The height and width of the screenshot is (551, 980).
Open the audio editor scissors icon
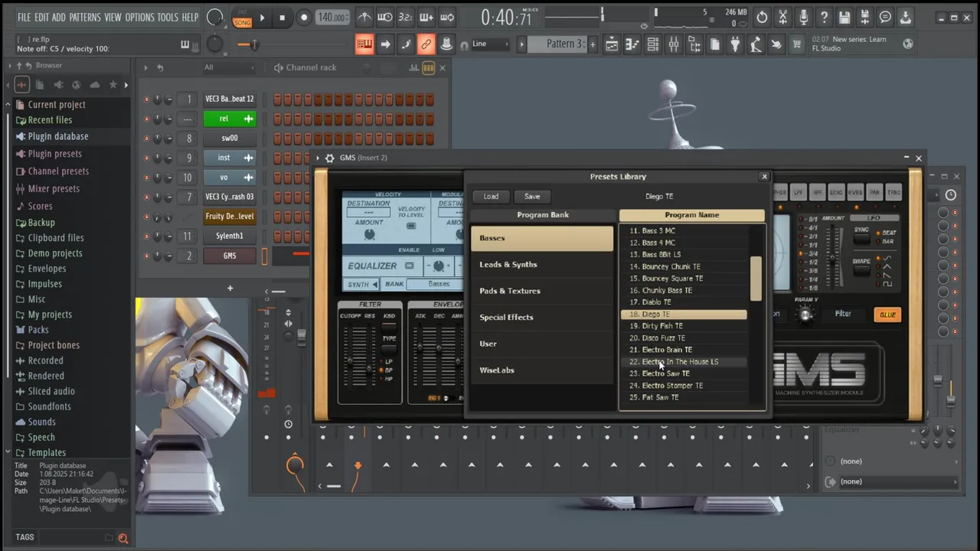click(782, 17)
